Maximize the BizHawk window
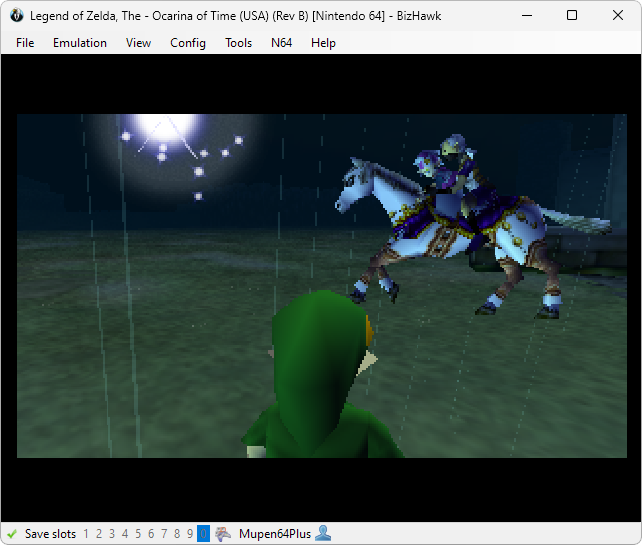This screenshot has height=545, width=642. pos(572,16)
